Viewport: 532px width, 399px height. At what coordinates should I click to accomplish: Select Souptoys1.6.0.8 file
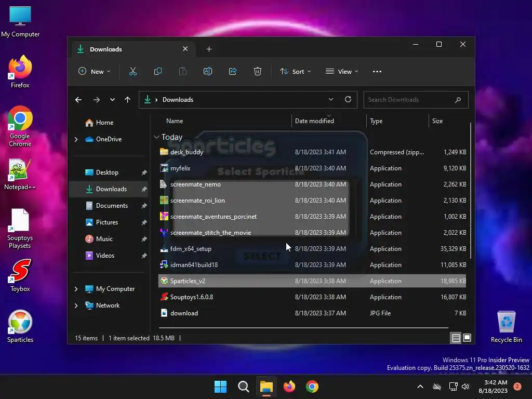pyautogui.click(x=312, y=297)
